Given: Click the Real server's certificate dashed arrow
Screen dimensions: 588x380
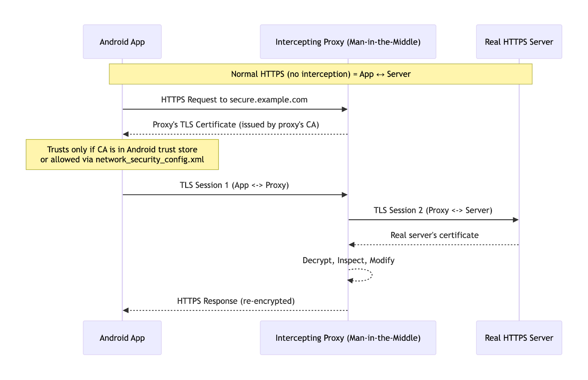Looking at the screenshot, I should 433,244.
